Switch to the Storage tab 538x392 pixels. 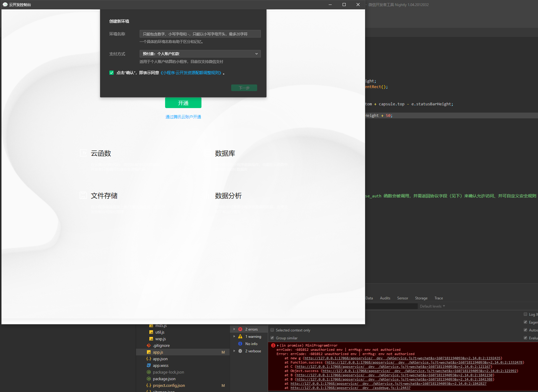coord(421,298)
